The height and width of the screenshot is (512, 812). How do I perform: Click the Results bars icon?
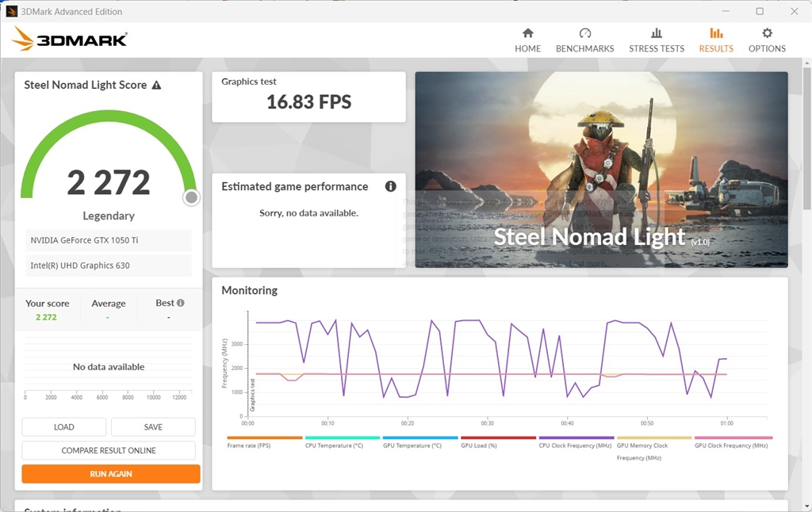[716, 33]
